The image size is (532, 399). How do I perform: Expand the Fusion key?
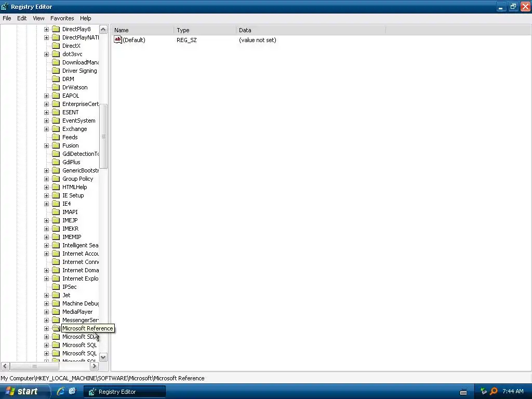coord(46,145)
